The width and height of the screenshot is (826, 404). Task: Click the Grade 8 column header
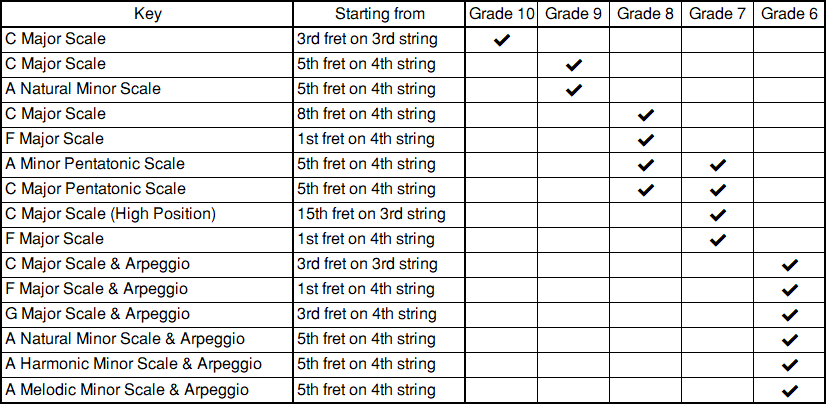(645, 14)
